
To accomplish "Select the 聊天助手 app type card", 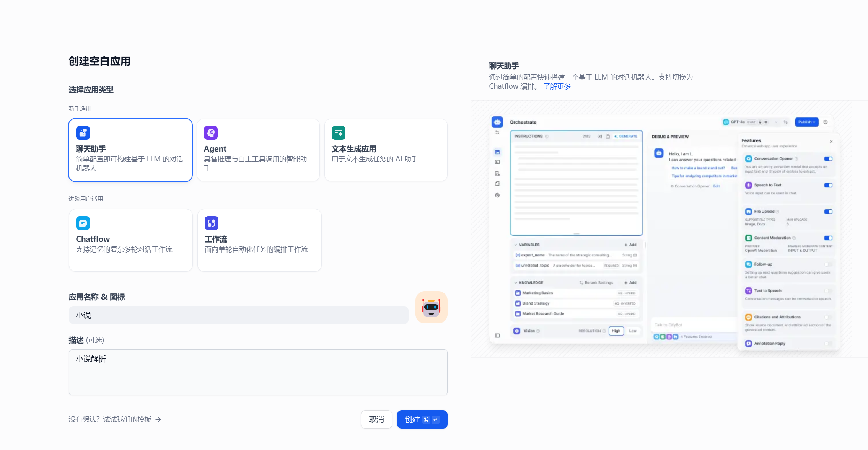I will (x=130, y=150).
